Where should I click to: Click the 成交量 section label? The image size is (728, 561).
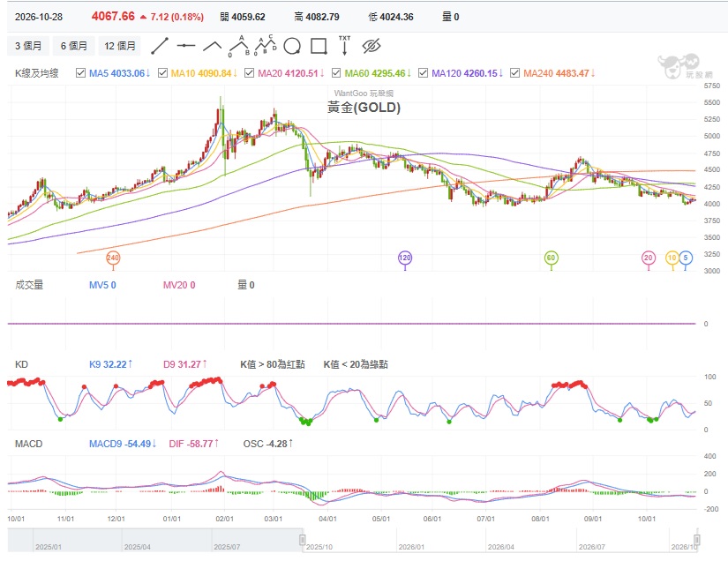[x=29, y=285]
